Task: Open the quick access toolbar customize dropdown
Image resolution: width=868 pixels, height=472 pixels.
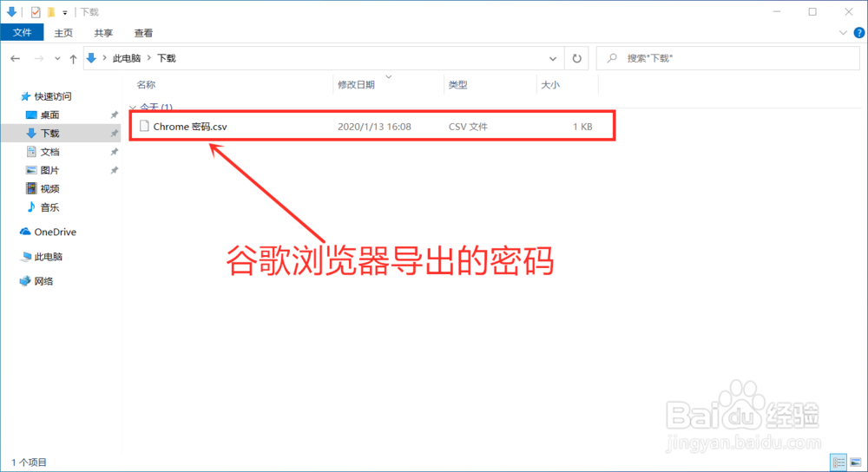Action: pos(65,12)
